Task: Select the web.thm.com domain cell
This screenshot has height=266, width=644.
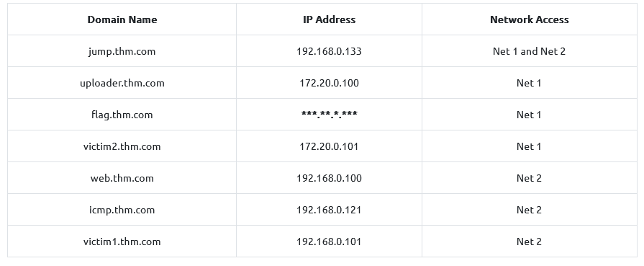Action: coord(122,178)
